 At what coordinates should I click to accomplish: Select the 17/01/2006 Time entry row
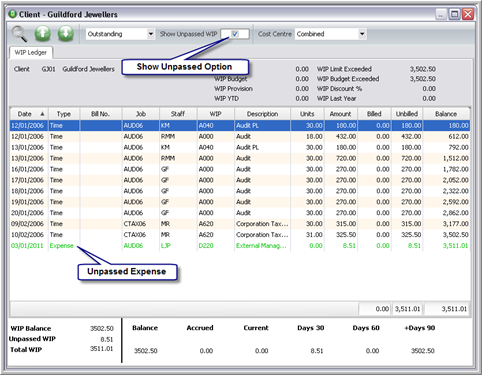point(240,180)
